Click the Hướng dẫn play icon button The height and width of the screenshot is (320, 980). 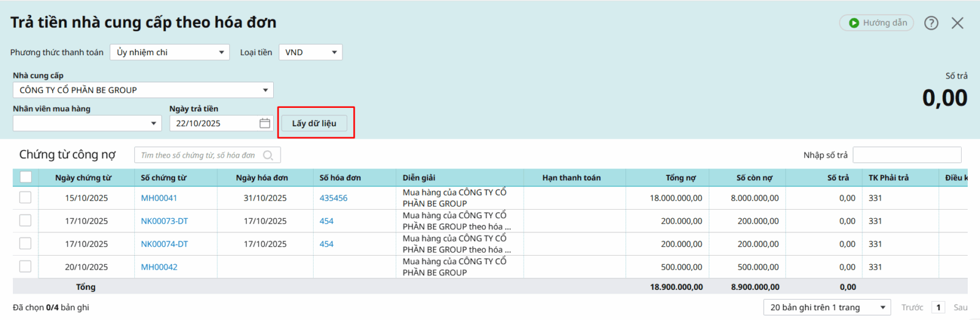point(876,23)
